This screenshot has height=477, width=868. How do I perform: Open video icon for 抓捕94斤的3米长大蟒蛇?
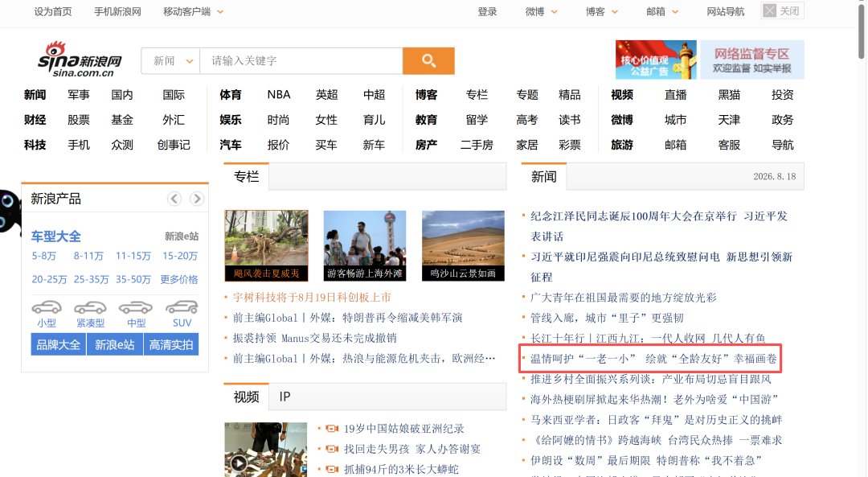(332, 469)
